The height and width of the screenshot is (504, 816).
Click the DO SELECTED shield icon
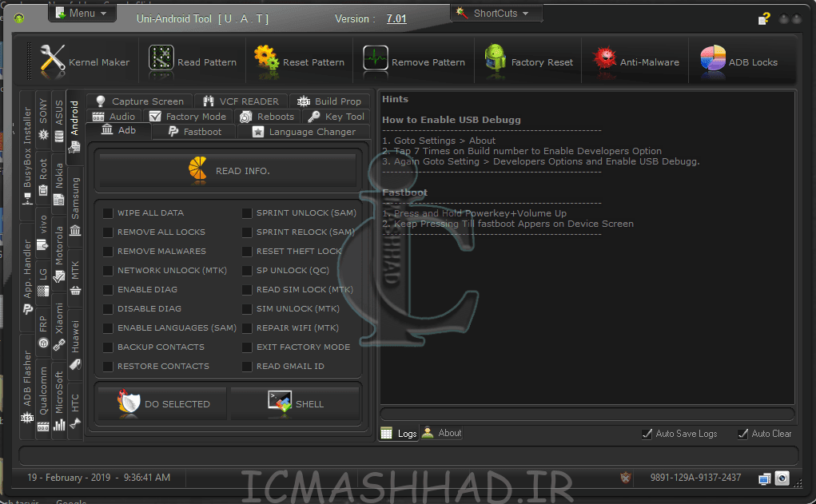pyautogui.click(x=129, y=402)
